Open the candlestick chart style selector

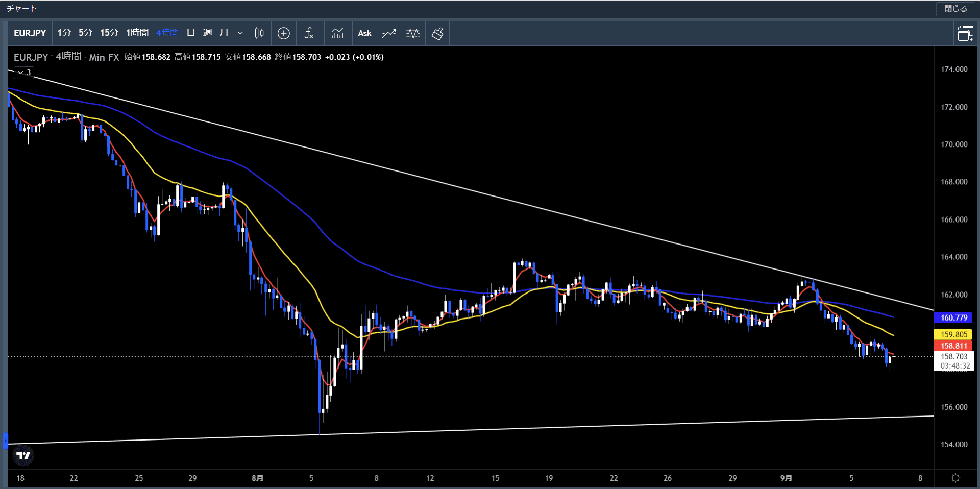pos(259,33)
